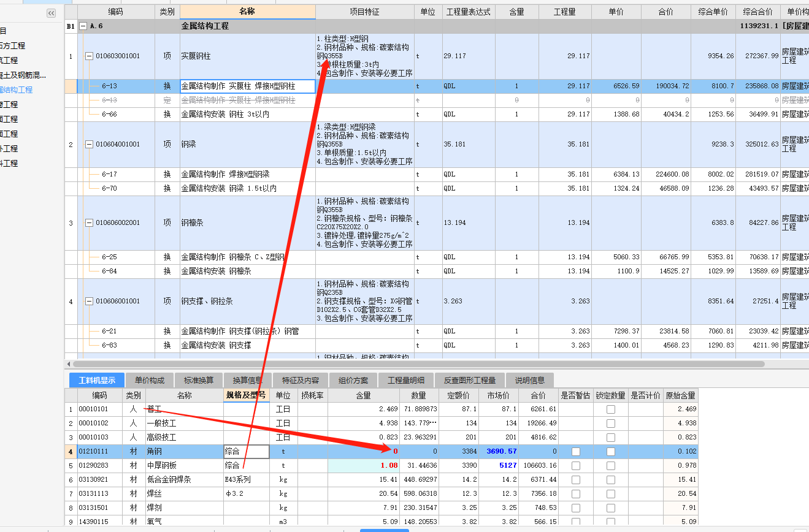Click the 单价 6526.59 in row 6-13

[626, 86]
